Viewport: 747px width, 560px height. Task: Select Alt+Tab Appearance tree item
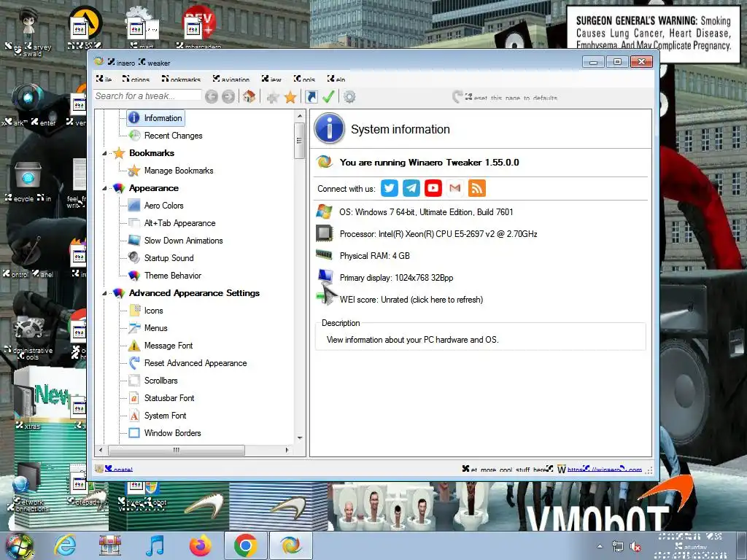(179, 223)
